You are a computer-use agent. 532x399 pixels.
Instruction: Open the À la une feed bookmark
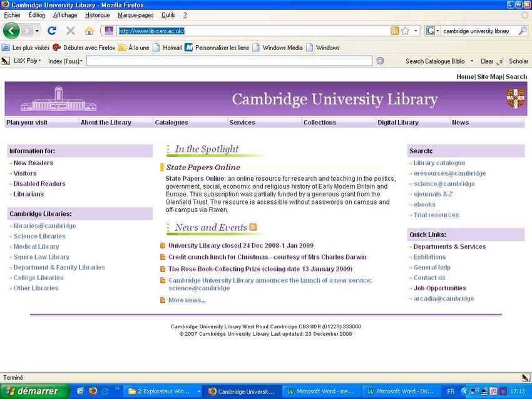(134, 48)
